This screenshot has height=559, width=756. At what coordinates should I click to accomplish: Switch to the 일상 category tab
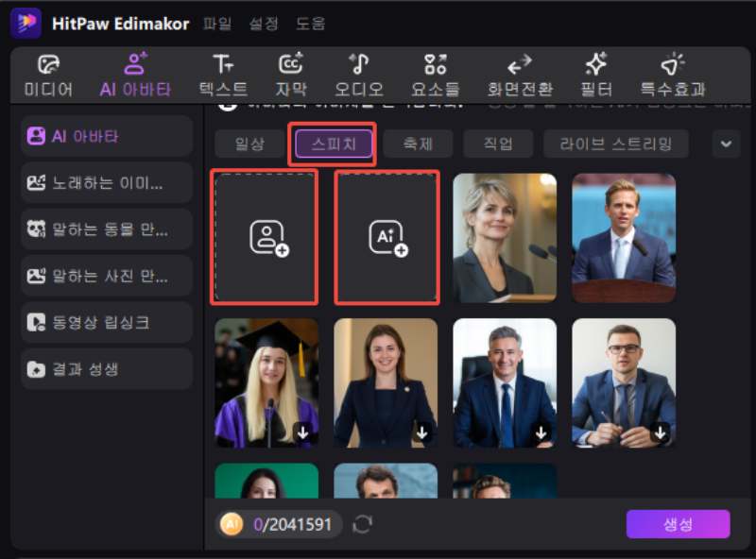249,144
